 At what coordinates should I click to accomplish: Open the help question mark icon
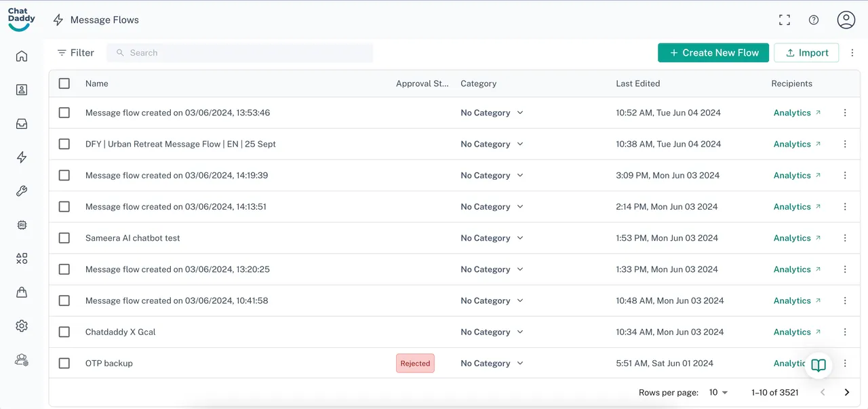click(x=814, y=20)
